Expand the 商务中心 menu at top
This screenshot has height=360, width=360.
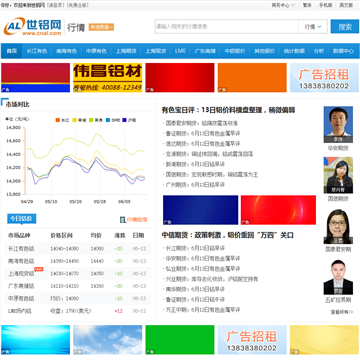point(283,5)
